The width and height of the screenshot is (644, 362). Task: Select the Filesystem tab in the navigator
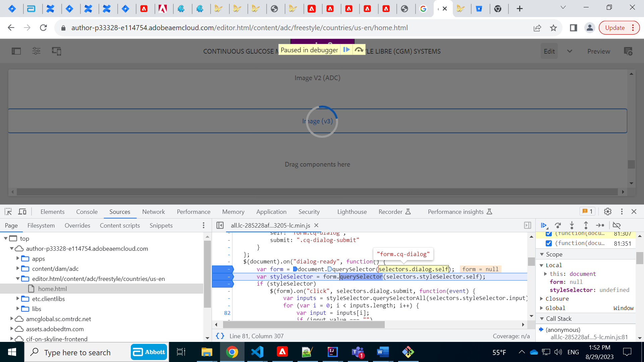click(x=41, y=225)
